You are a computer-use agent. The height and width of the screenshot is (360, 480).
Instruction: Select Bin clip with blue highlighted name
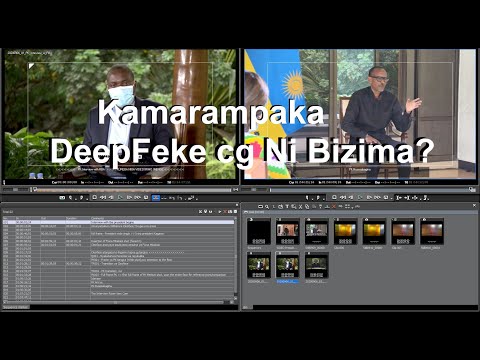(x=287, y=266)
